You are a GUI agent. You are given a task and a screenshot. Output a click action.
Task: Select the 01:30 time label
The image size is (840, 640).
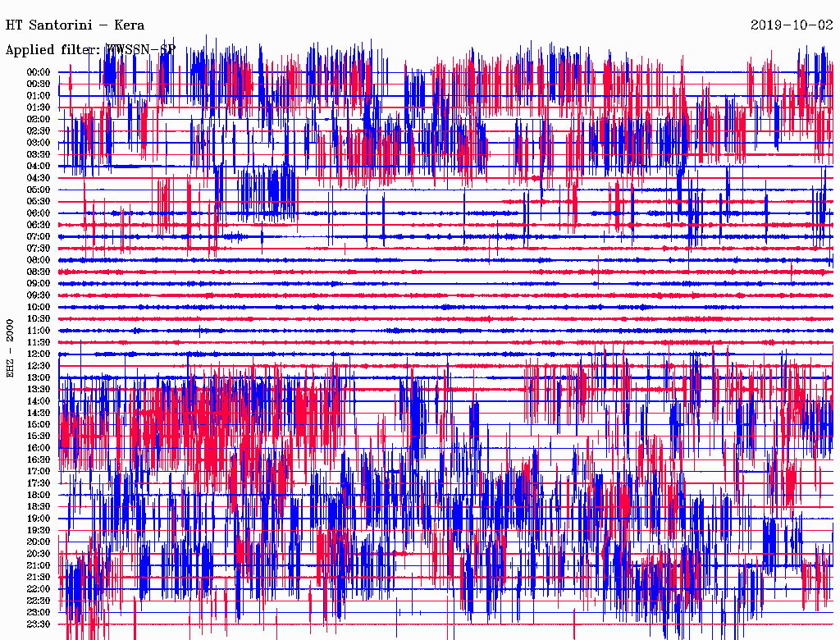39,107
